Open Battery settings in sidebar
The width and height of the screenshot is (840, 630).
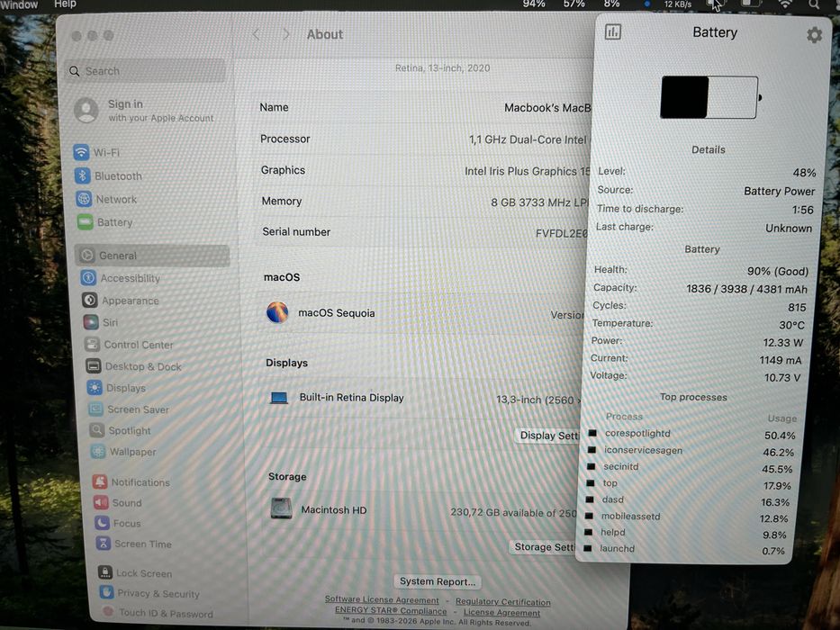[105, 221]
